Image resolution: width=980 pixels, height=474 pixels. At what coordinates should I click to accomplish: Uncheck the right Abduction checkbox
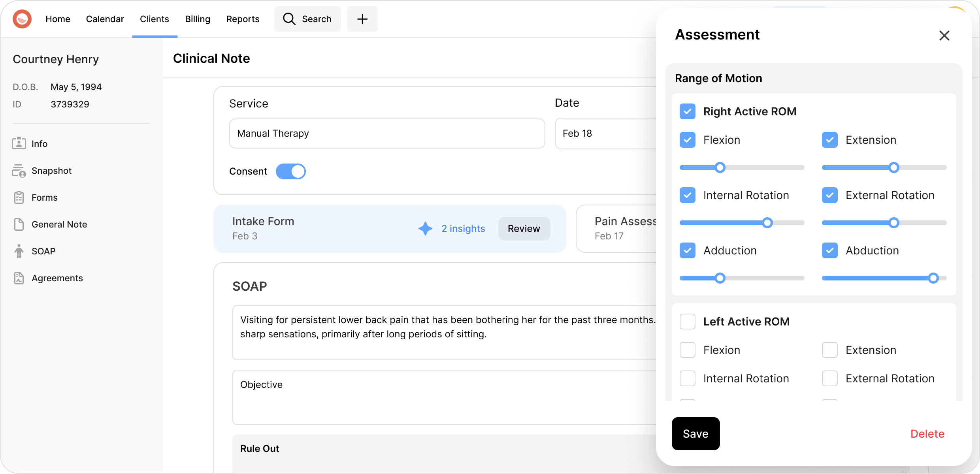point(829,250)
